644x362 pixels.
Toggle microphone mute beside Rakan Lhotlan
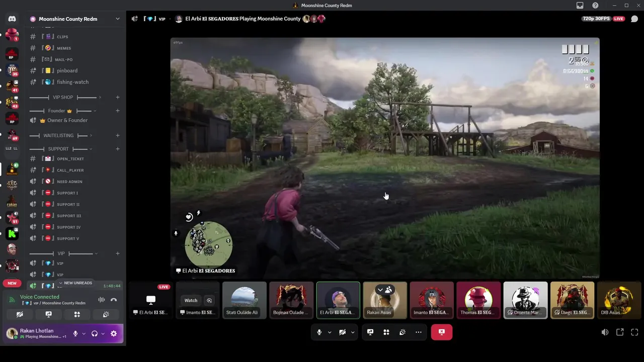pyautogui.click(x=75, y=333)
